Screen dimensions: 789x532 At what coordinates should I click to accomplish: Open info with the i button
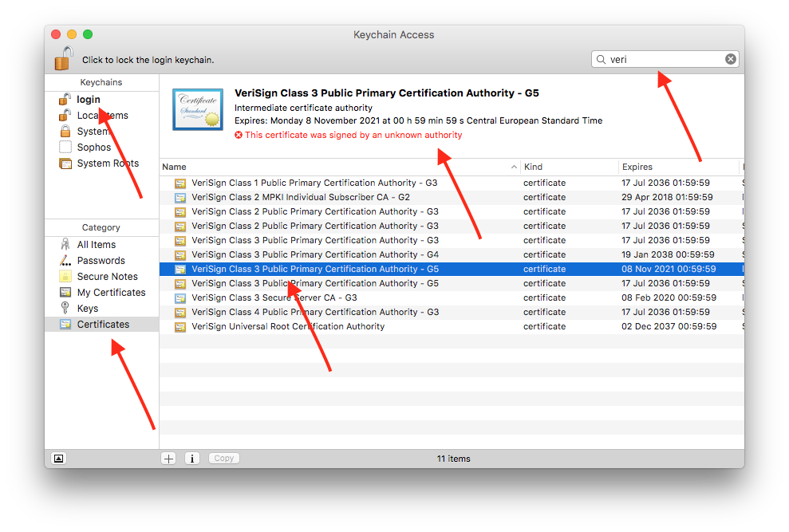(x=191, y=459)
